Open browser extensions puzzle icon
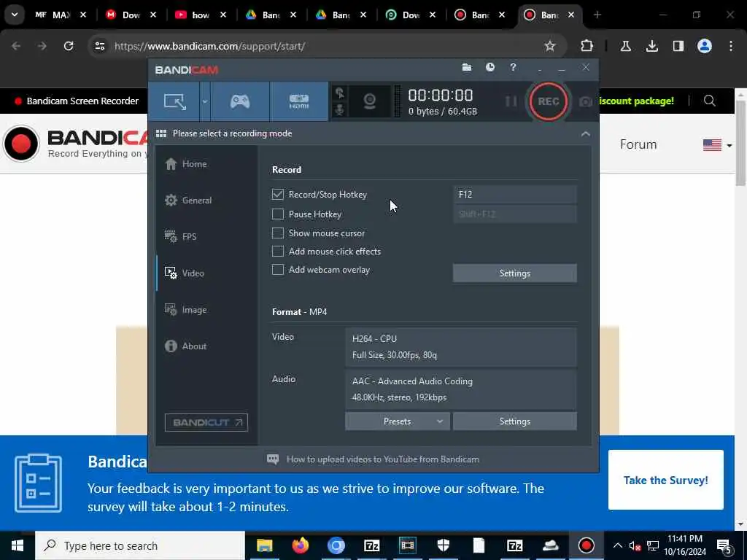The height and width of the screenshot is (560, 747). pos(587,46)
